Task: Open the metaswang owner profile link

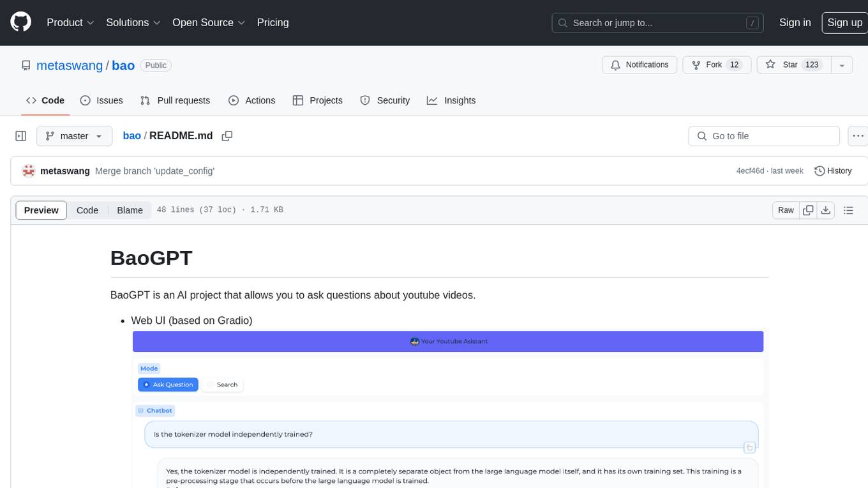Action: pos(70,65)
